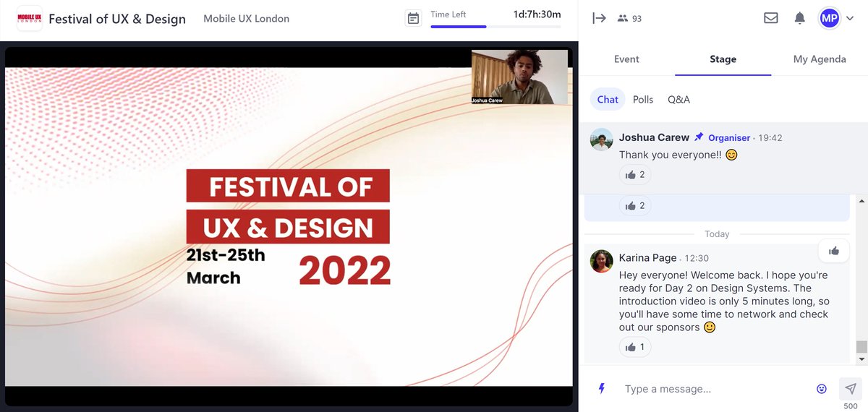
Task: Click the like count on the highlighted message
Action: point(635,205)
